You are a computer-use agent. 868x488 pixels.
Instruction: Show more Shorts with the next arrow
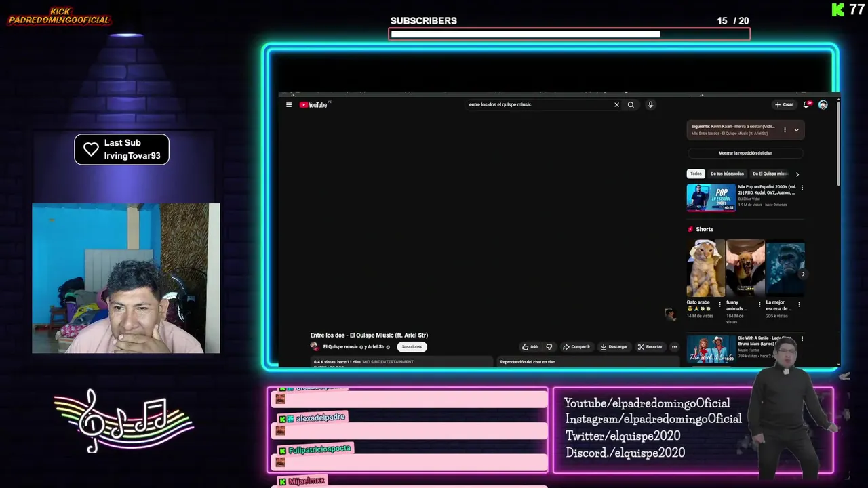(803, 274)
